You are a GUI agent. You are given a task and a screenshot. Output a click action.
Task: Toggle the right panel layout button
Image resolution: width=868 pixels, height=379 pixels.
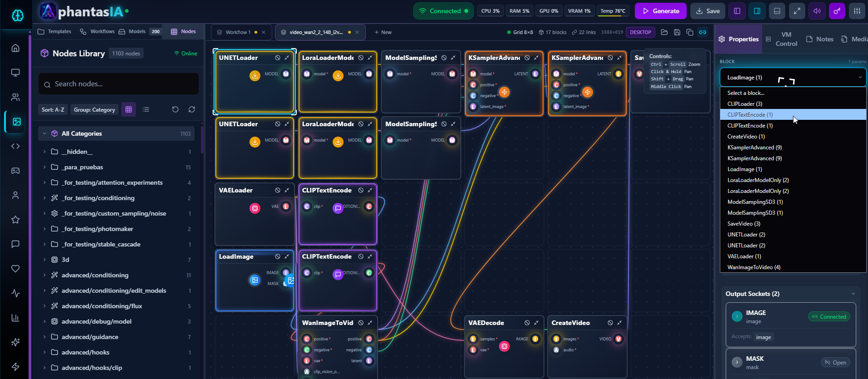(757, 11)
